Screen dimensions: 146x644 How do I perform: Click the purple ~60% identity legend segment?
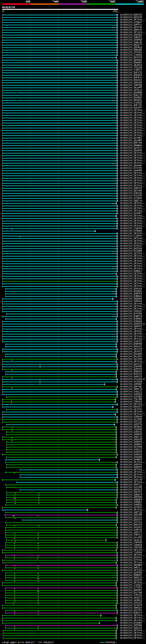[x=73, y=4]
